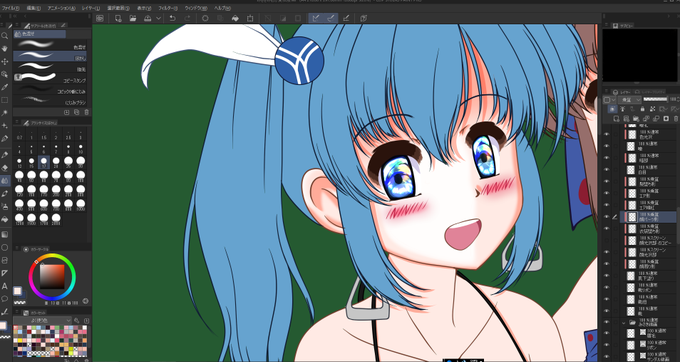
Task: Open the 乗算 blend mode dropdown
Action: click(630, 99)
